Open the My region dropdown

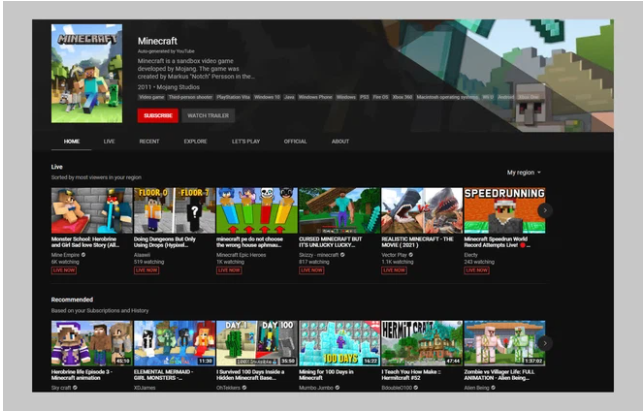523,172
